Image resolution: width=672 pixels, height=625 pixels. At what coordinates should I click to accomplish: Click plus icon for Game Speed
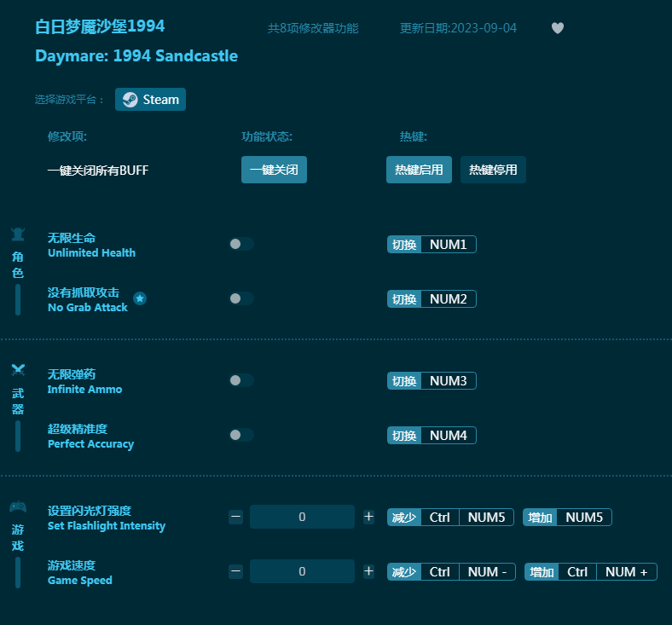[368, 571]
